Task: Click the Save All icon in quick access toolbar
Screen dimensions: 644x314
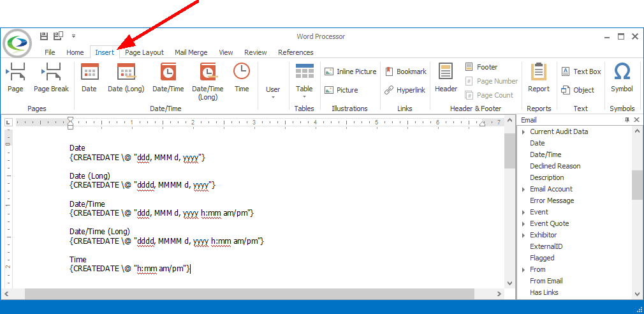Action: pyautogui.click(x=58, y=36)
